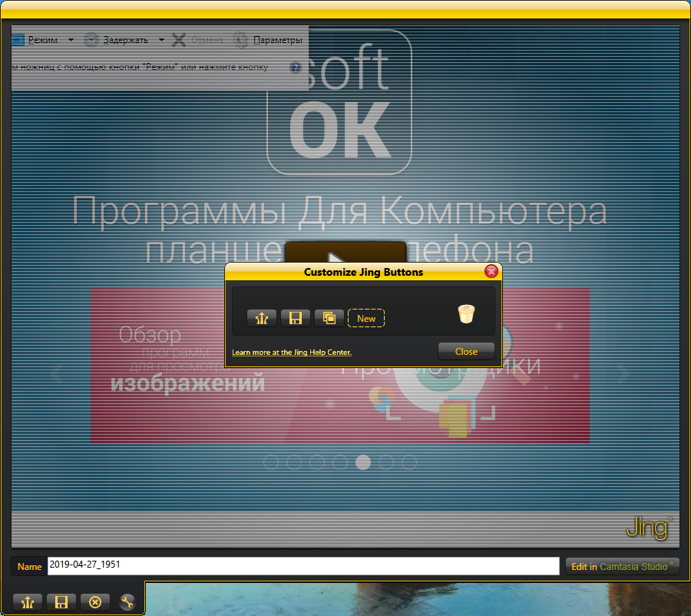Viewport: 691px width, 616px height.
Task: Click the trash bin icon in dialog
Action: coord(466,314)
